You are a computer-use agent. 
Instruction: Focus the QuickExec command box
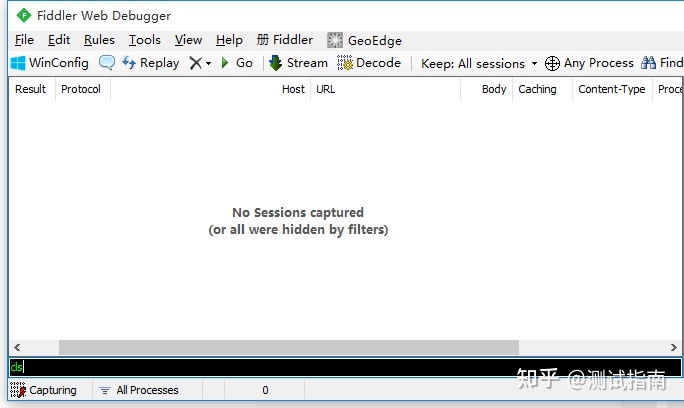tap(345, 367)
